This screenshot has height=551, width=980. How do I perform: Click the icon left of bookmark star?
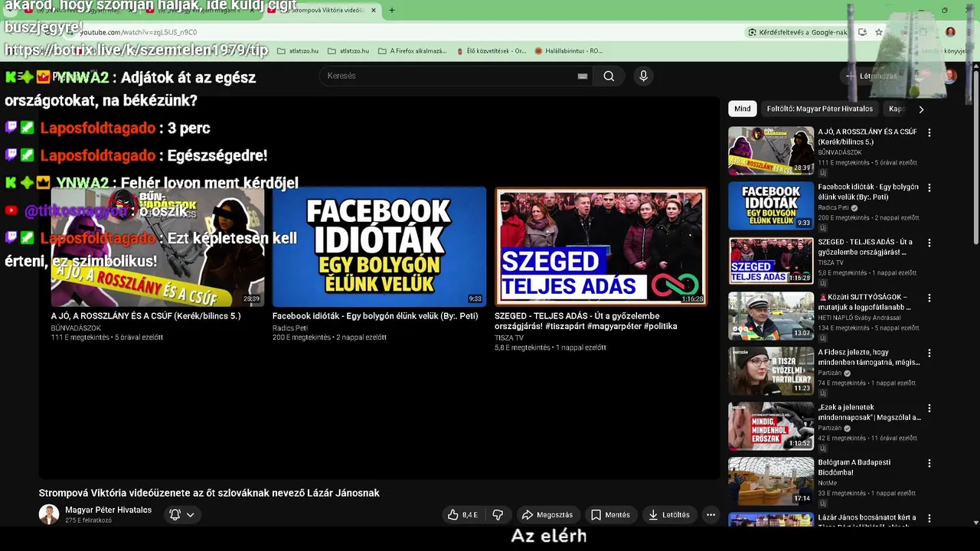point(862,32)
